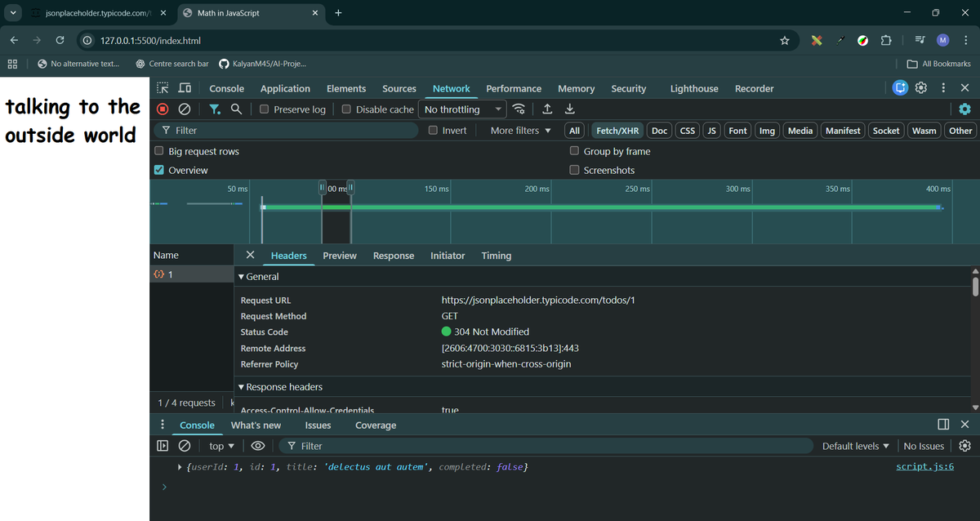Open network conditions wifi-gear icon
The width and height of the screenshot is (980, 521).
click(519, 109)
